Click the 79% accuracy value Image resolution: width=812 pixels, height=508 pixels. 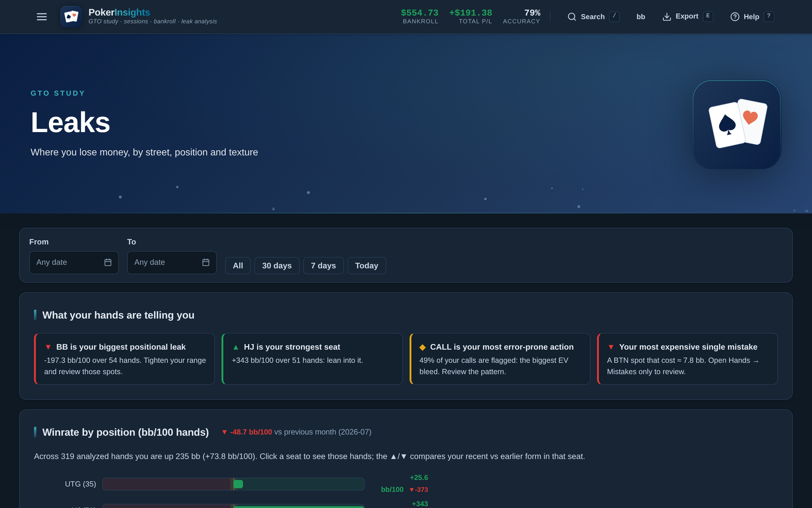(532, 13)
